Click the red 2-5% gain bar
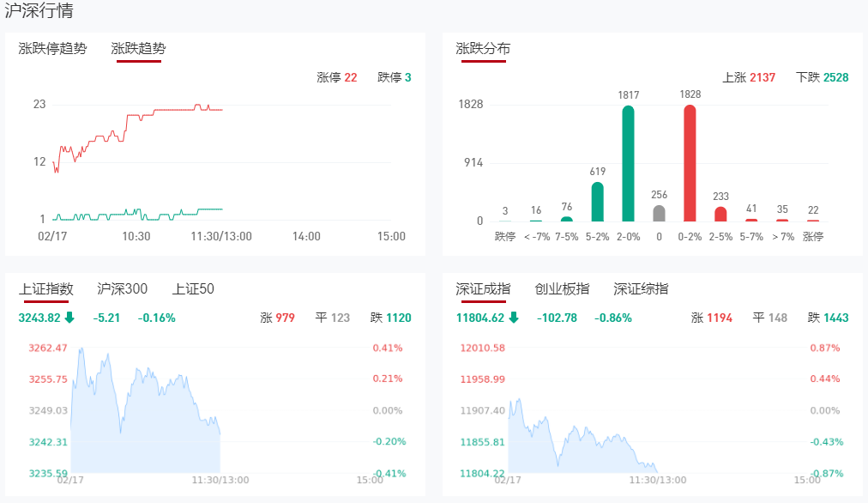The width and height of the screenshot is (868, 503). click(x=720, y=214)
